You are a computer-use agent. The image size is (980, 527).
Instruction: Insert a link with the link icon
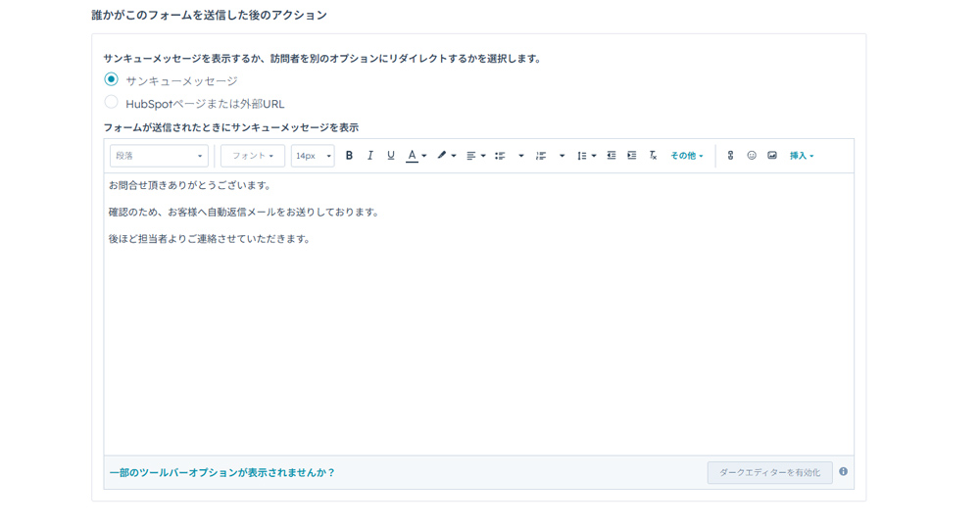730,156
